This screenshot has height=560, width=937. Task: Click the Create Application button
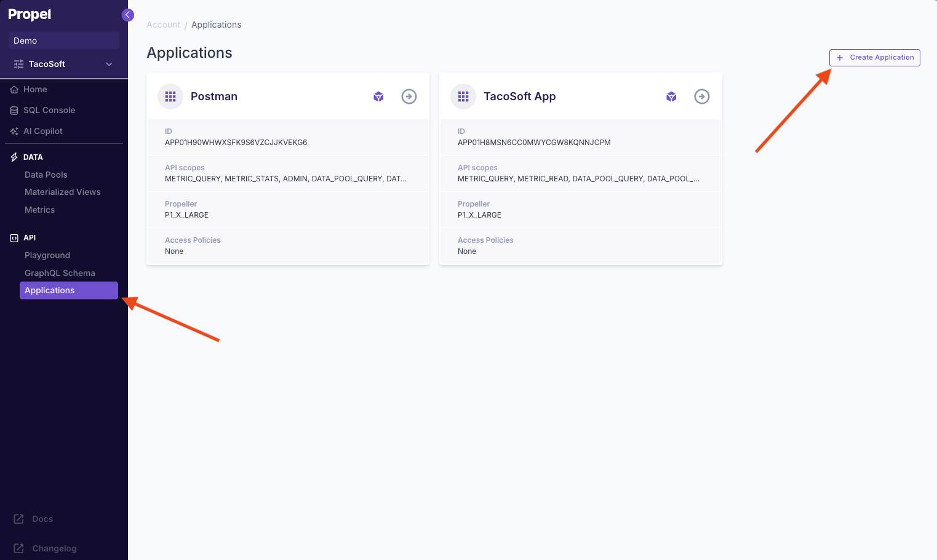tap(874, 57)
